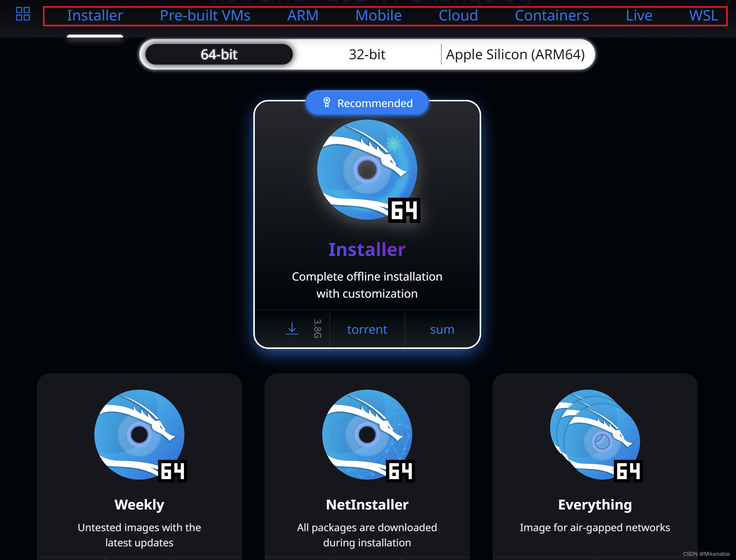Download the 3.8G Installer image
The width and height of the screenshot is (736, 560).
pyautogui.click(x=292, y=329)
